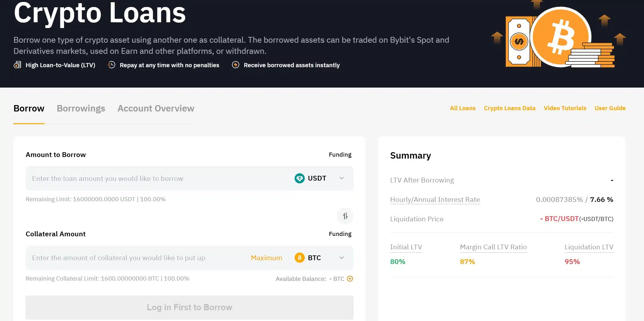Open the All Loans link
Image resolution: width=644 pixels, height=321 pixels.
tap(463, 108)
